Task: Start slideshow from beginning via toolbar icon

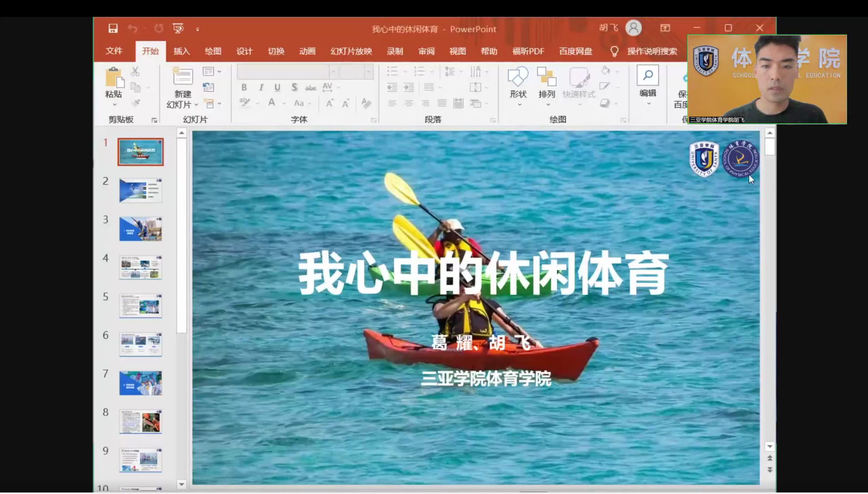Action: pyautogui.click(x=178, y=29)
